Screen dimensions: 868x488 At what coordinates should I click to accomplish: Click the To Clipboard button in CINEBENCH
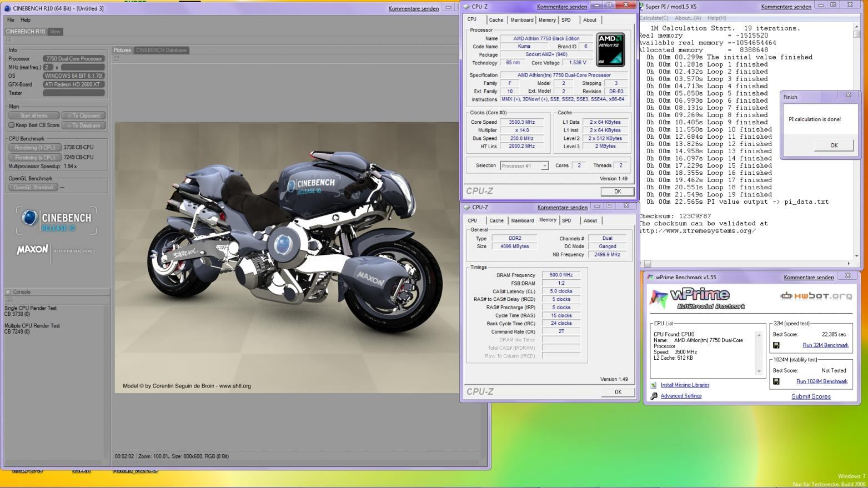click(83, 115)
